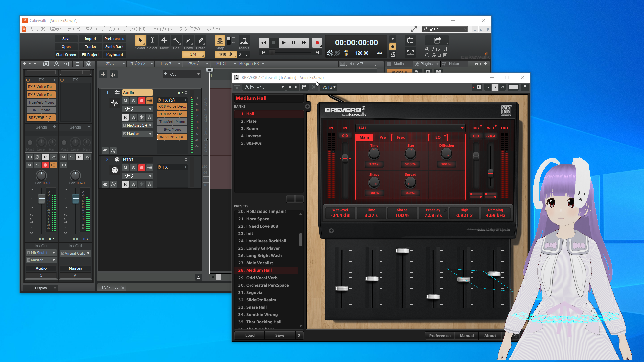Viewport: 644px width, 362px height.
Task: Open the ファイル(F) menu
Action: (37, 29)
